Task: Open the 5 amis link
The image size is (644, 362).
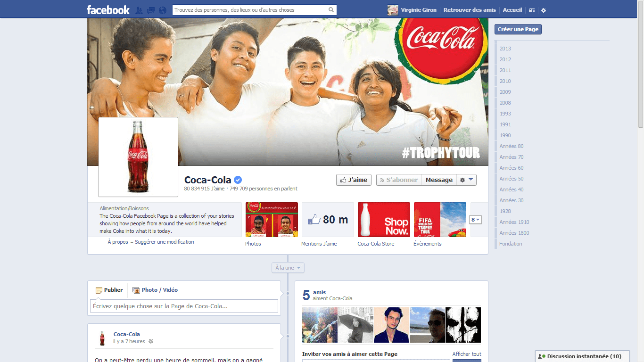Action: [319, 292]
